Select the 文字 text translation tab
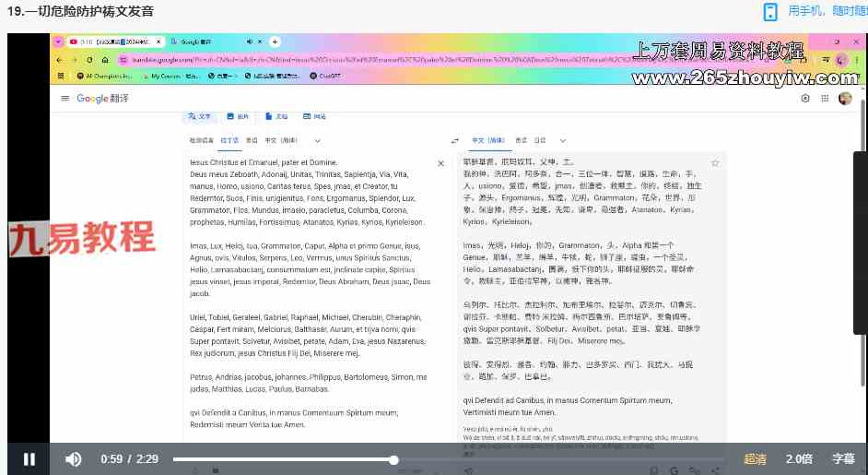This screenshot has width=868, height=475. point(200,117)
